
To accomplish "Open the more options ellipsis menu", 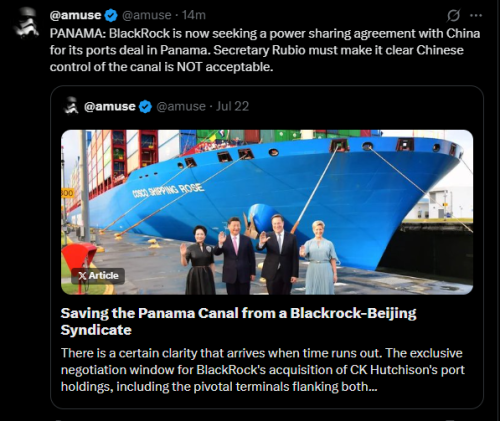I will (476, 15).
